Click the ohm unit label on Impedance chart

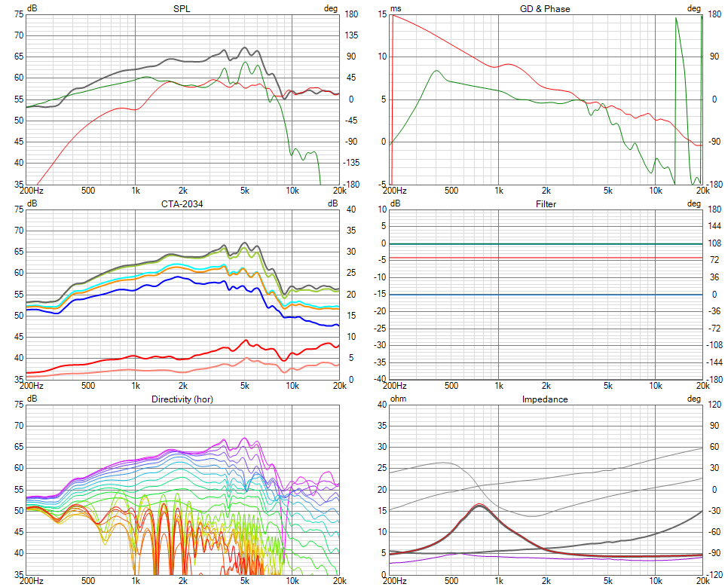pos(398,399)
